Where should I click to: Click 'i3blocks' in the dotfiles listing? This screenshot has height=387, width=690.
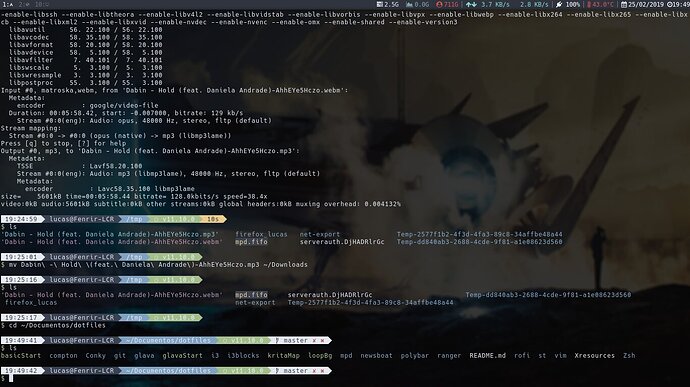click(243, 356)
